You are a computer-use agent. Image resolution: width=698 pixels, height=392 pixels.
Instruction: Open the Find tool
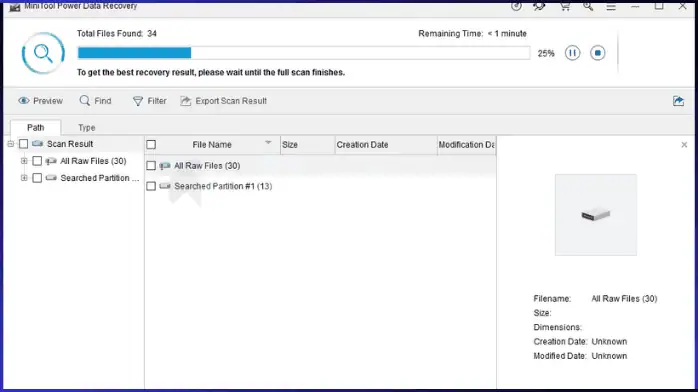[95, 101]
